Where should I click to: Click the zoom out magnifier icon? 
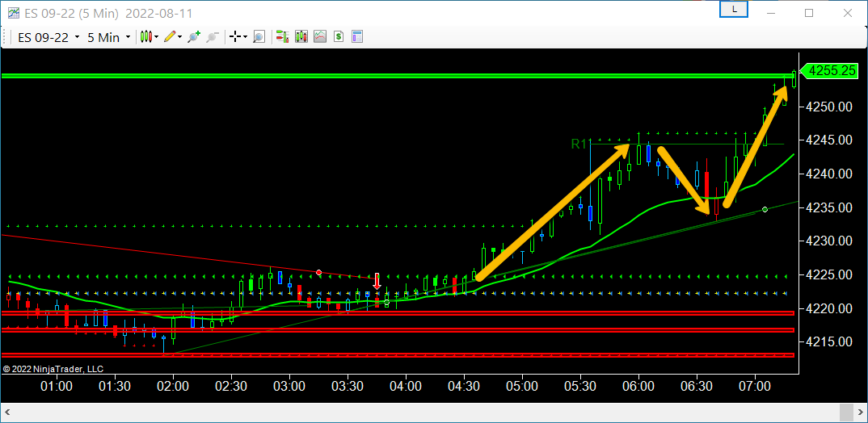click(212, 37)
